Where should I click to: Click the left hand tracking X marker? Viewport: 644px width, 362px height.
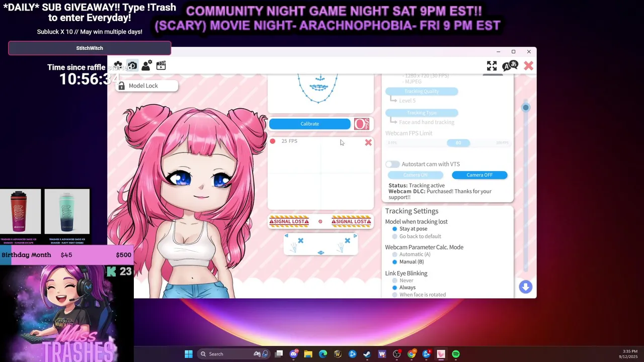tap(300, 241)
